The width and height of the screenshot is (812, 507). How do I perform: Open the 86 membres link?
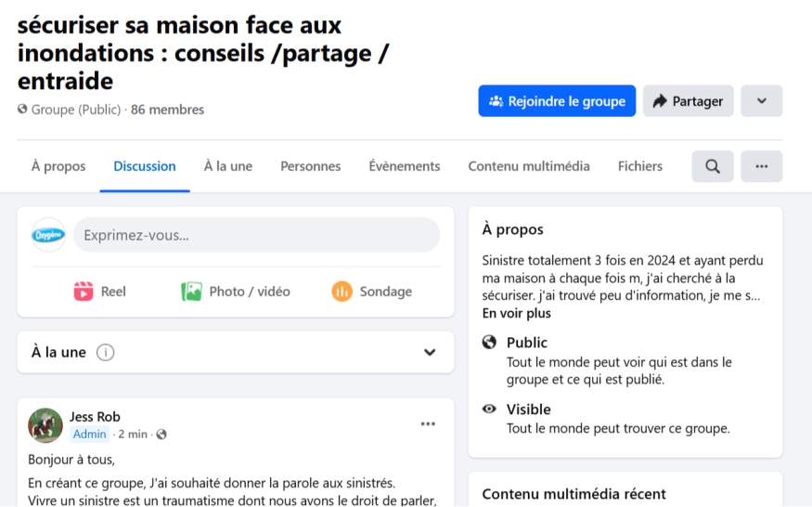(167, 110)
